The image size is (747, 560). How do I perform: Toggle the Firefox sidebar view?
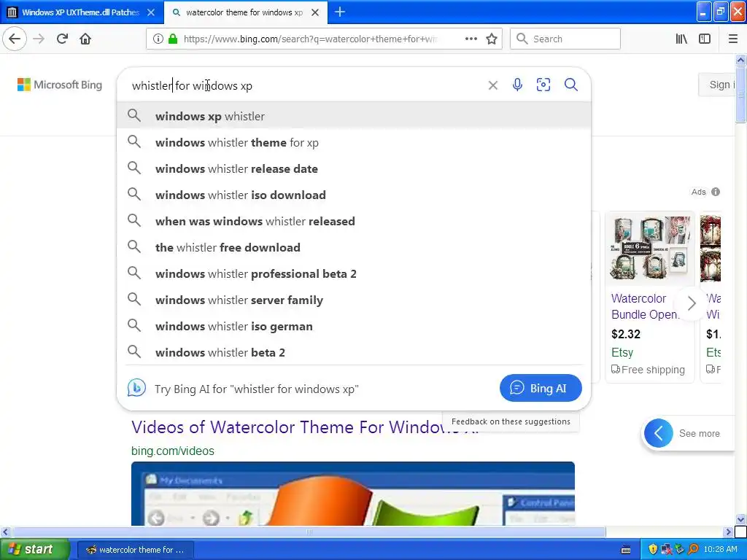(x=705, y=39)
